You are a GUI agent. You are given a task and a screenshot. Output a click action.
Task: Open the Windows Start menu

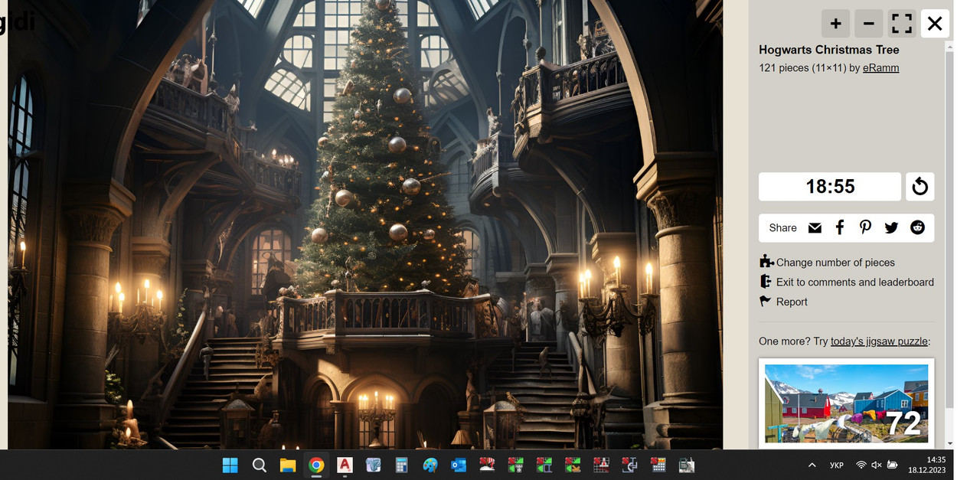(x=230, y=465)
